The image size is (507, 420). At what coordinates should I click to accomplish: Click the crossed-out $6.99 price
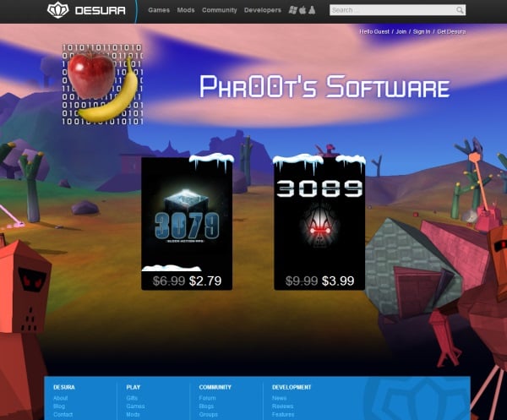click(169, 281)
